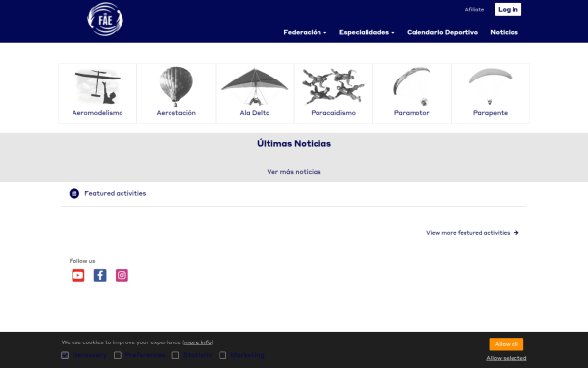Image resolution: width=588 pixels, height=368 pixels.
Task: Click the Featured activities calendar icon
Action: [74, 193]
